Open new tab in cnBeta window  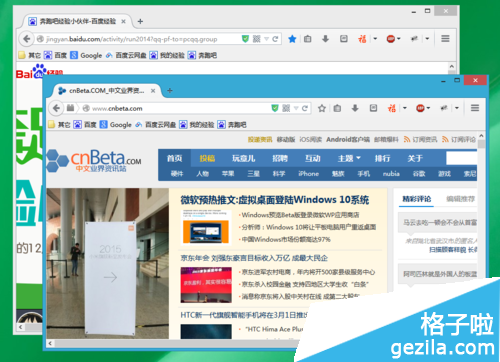(170, 91)
